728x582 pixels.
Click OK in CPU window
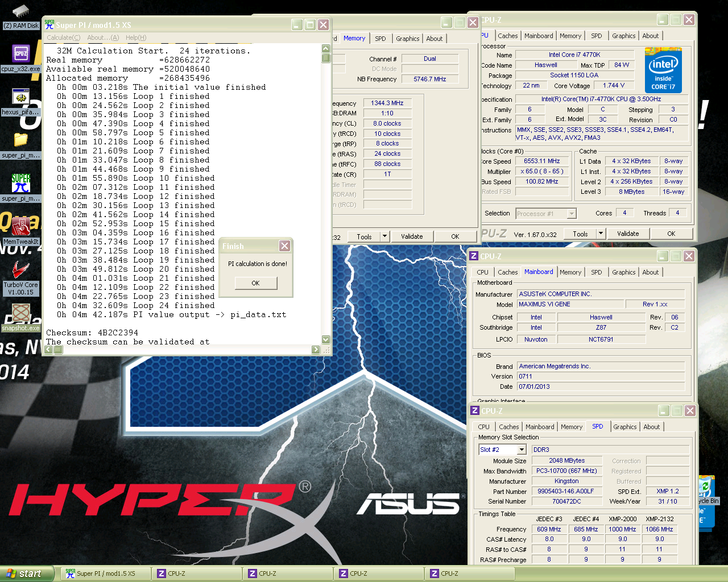point(671,234)
